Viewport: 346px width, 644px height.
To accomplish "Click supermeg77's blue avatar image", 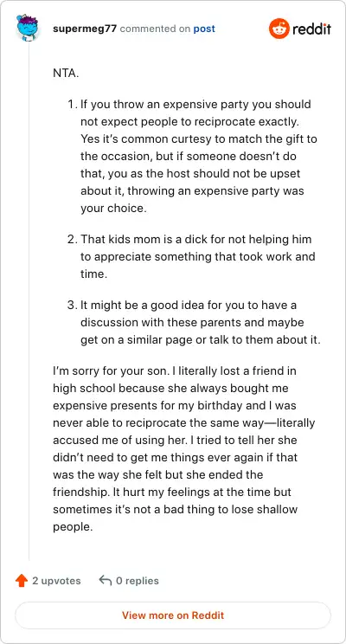I will tap(28, 27).
